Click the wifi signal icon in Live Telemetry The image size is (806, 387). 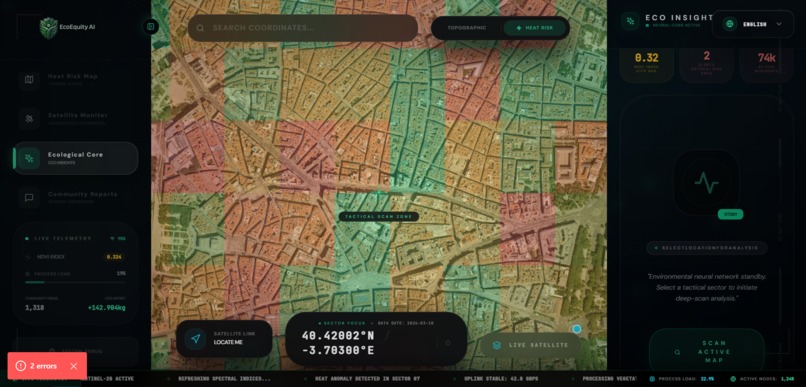(112, 238)
